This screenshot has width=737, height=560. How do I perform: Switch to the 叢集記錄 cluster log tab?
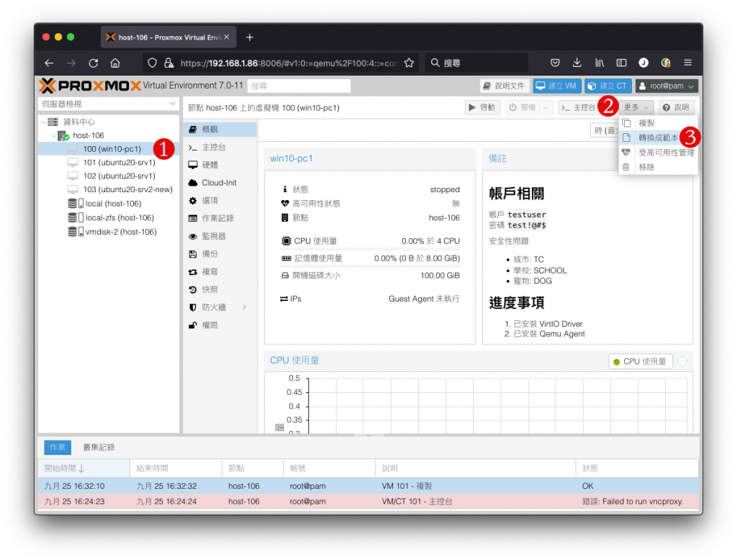tap(99, 448)
